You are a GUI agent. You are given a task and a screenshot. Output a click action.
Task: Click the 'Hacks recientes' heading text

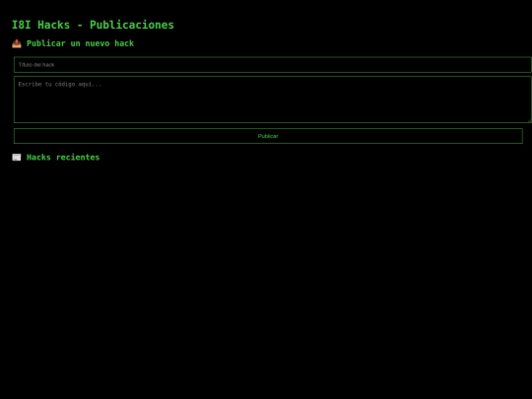click(x=63, y=157)
